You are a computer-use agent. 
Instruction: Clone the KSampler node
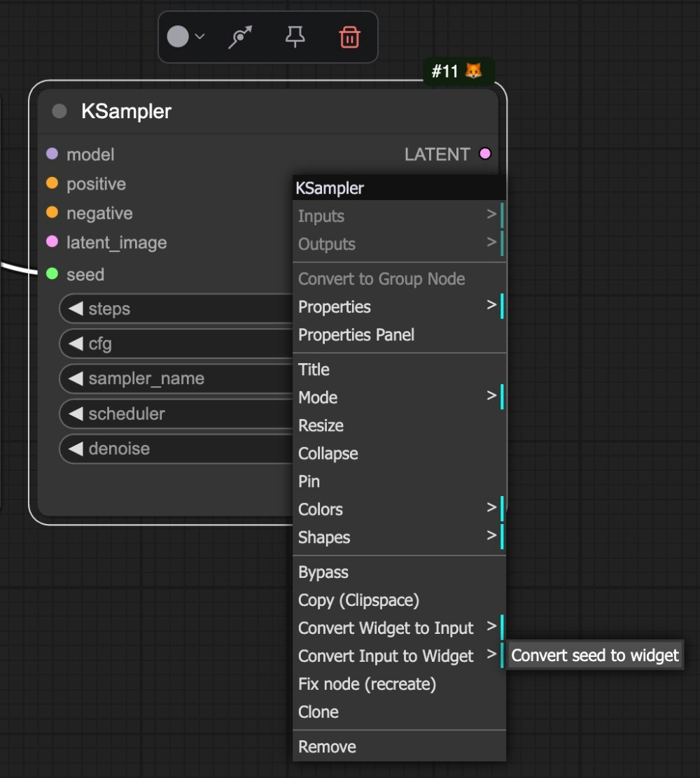tap(318, 712)
